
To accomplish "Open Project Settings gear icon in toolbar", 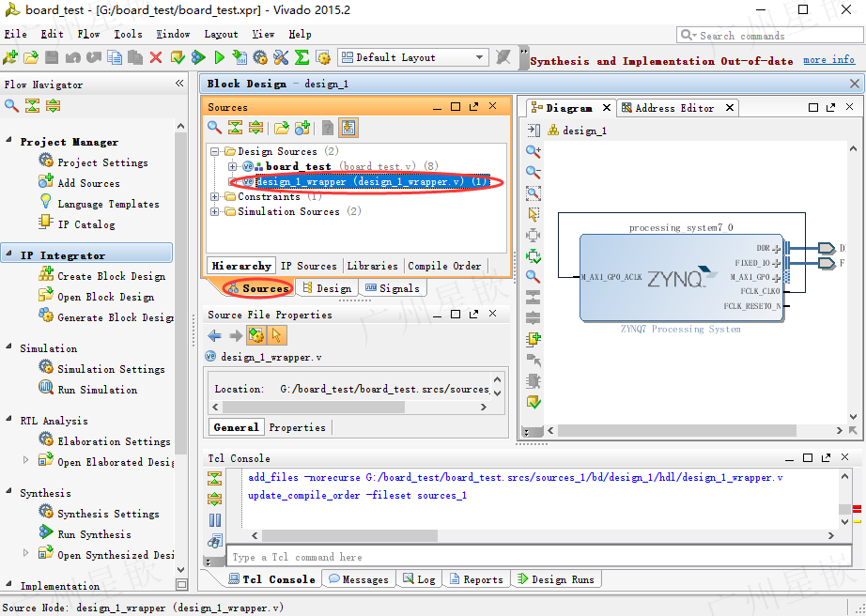I will pos(259,57).
